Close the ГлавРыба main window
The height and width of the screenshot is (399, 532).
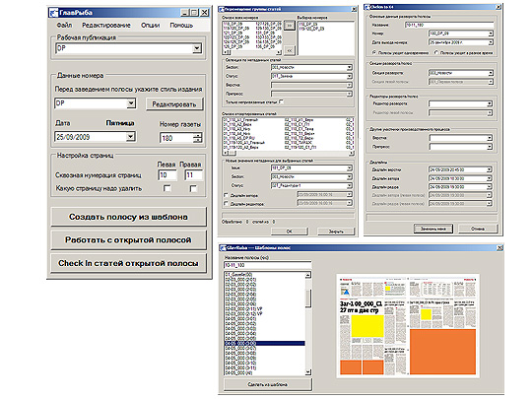coord(204,13)
